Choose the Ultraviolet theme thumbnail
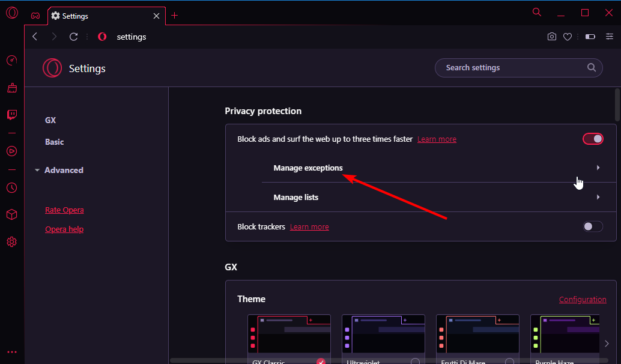621x364 pixels. point(383,334)
